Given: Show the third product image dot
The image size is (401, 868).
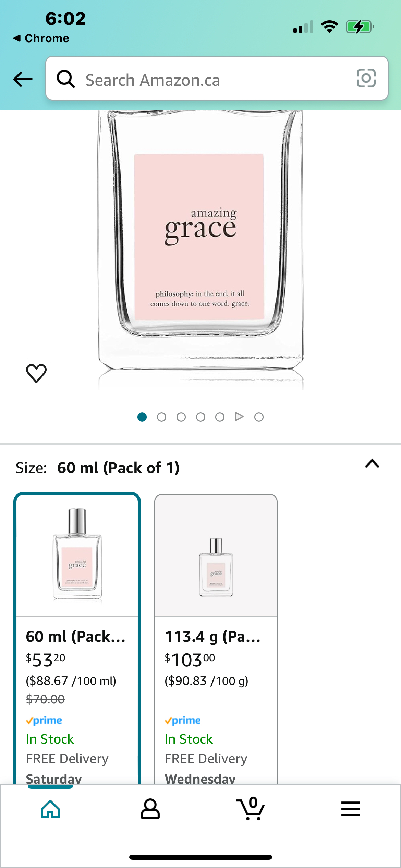Looking at the screenshot, I should (x=181, y=417).
